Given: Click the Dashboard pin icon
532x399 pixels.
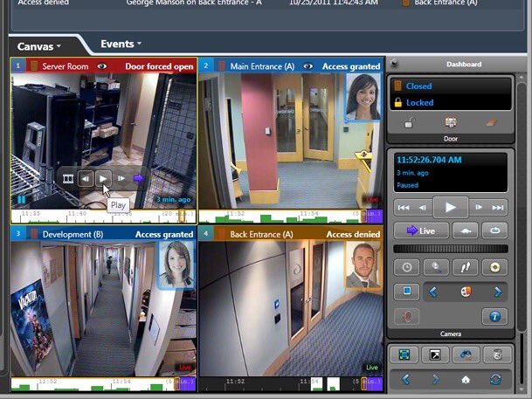Looking at the screenshot, I should [x=394, y=64].
